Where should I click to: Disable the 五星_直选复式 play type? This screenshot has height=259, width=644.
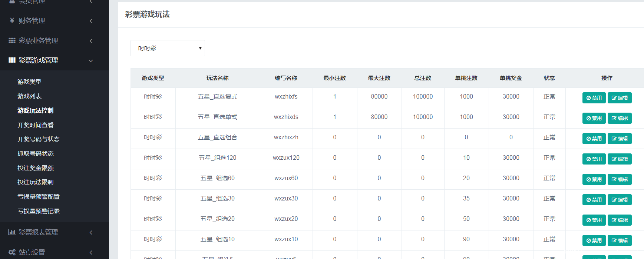(x=594, y=98)
